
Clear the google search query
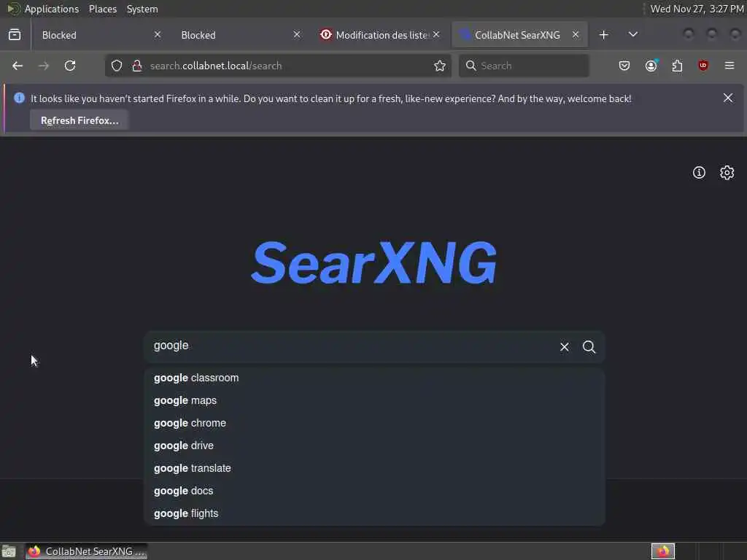click(x=565, y=347)
